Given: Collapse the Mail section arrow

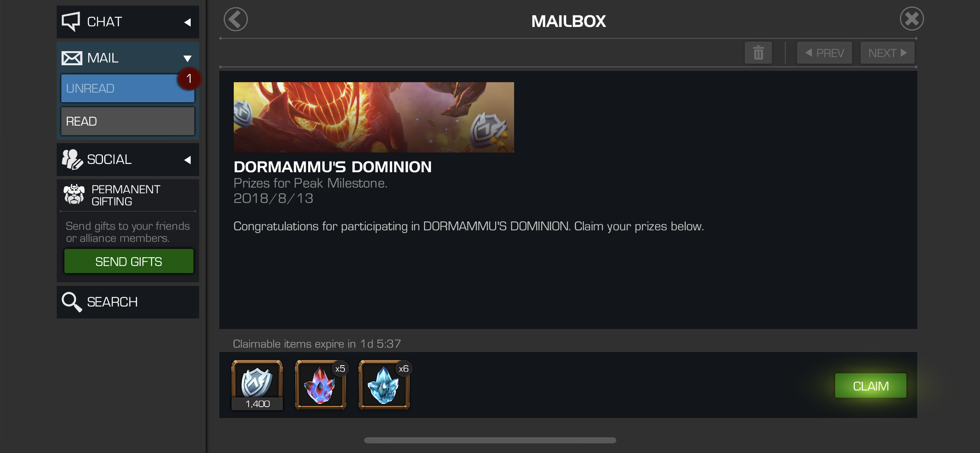Looking at the screenshot, I should tap(187, 58).
